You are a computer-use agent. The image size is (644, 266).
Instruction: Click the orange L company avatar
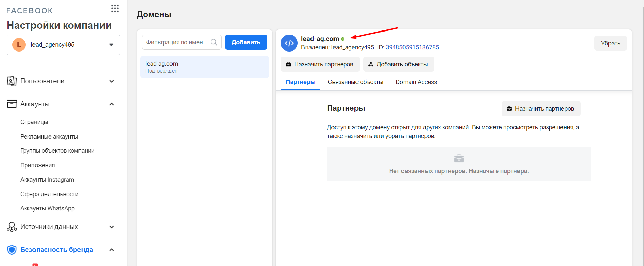(19, 45)
